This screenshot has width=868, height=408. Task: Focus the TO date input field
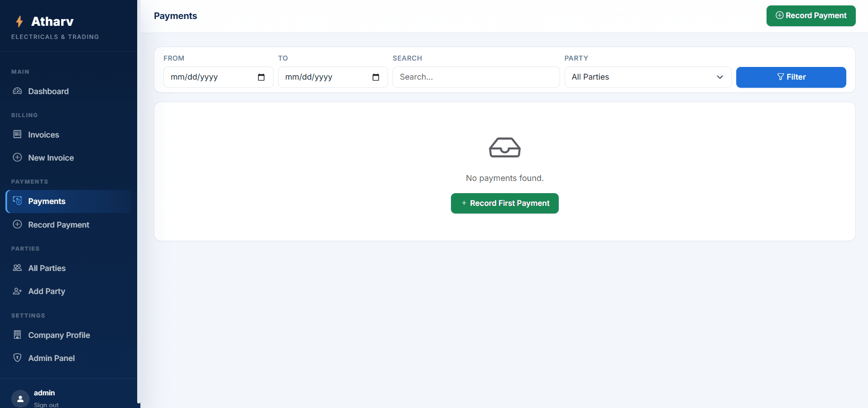click(x=333, y=77)
